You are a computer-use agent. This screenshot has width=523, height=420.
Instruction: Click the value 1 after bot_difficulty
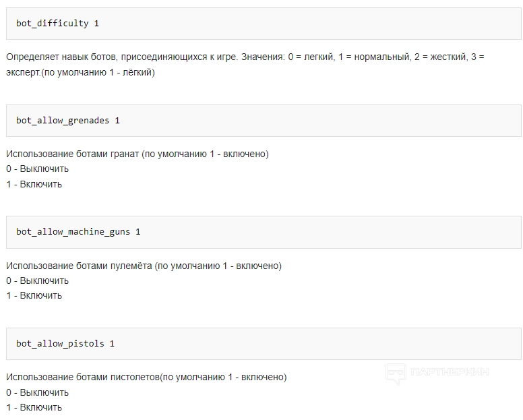(x=96, y=24)
